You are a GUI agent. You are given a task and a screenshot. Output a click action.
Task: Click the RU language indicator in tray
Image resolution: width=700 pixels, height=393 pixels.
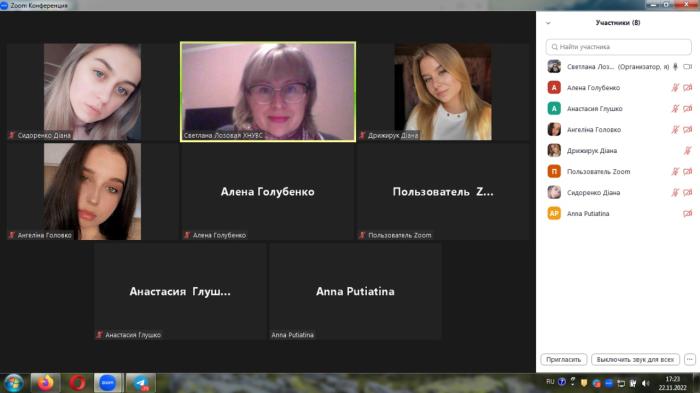point(550,382)
